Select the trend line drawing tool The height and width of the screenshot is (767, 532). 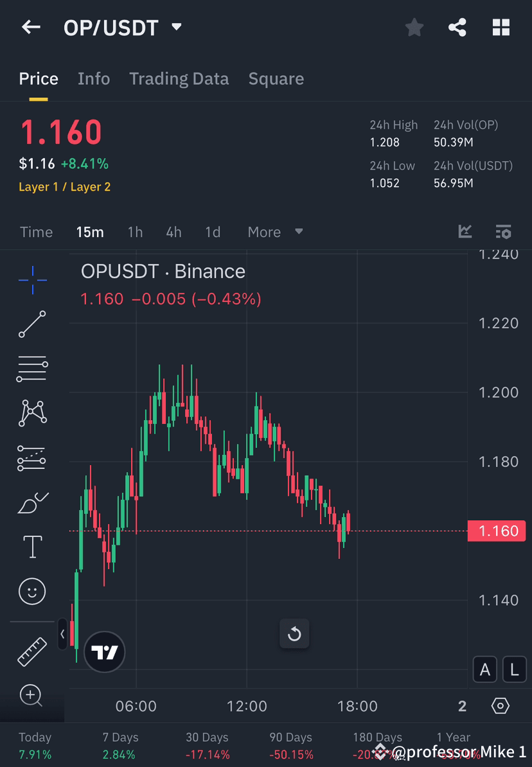32,324
